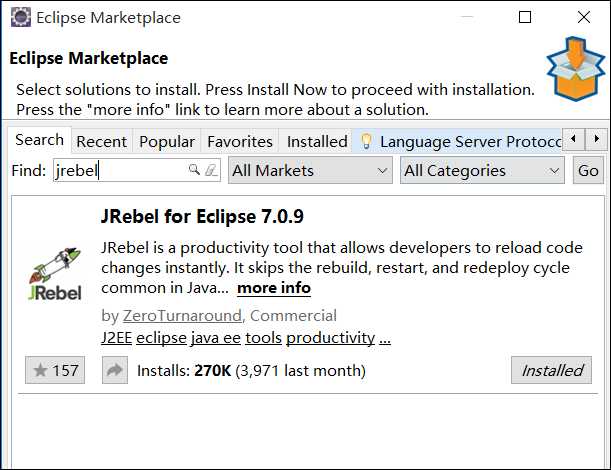Open the Installed tab
Screen dimensions: 611x470
[x=317, y=141]
